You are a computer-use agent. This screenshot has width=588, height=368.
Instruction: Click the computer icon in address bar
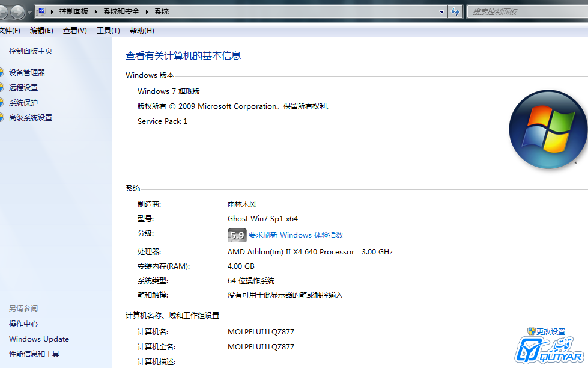click(x=41, y=11)
